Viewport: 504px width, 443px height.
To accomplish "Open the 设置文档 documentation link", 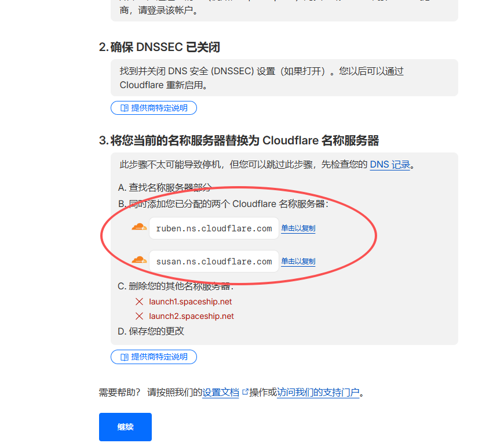I will click(221, 393).
